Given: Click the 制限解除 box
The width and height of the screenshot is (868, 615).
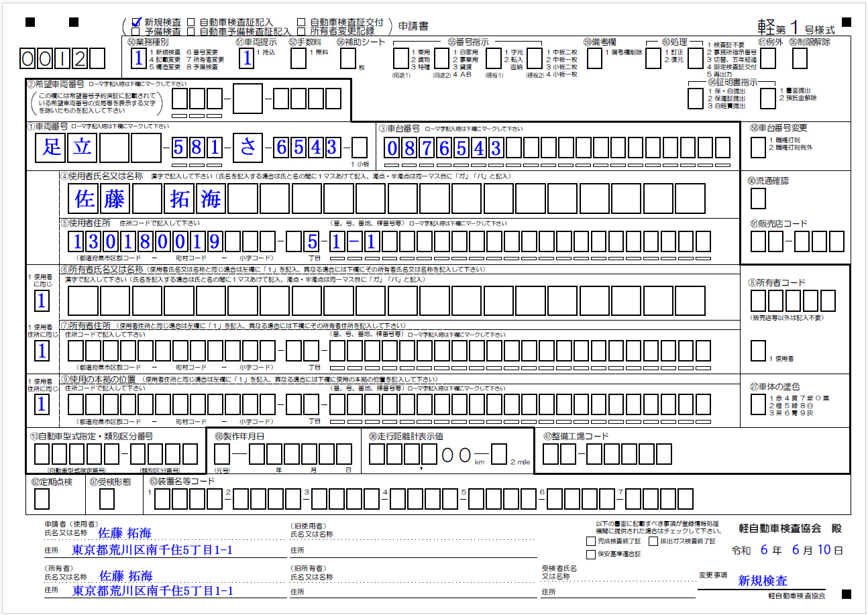Looking at the screenshot, I should tap(800, 58).
